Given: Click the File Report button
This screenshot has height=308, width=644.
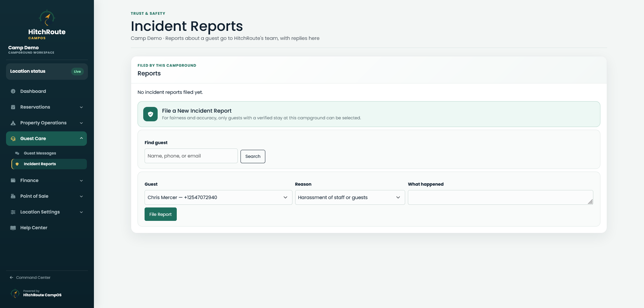Looking at the screenshot, I should click(x=161, y=214).
